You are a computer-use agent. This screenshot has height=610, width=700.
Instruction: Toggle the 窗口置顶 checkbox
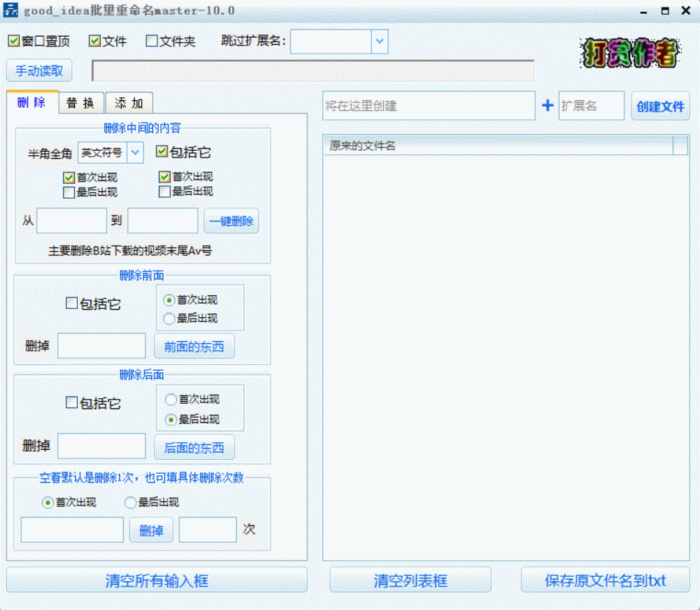click(14, 41)
